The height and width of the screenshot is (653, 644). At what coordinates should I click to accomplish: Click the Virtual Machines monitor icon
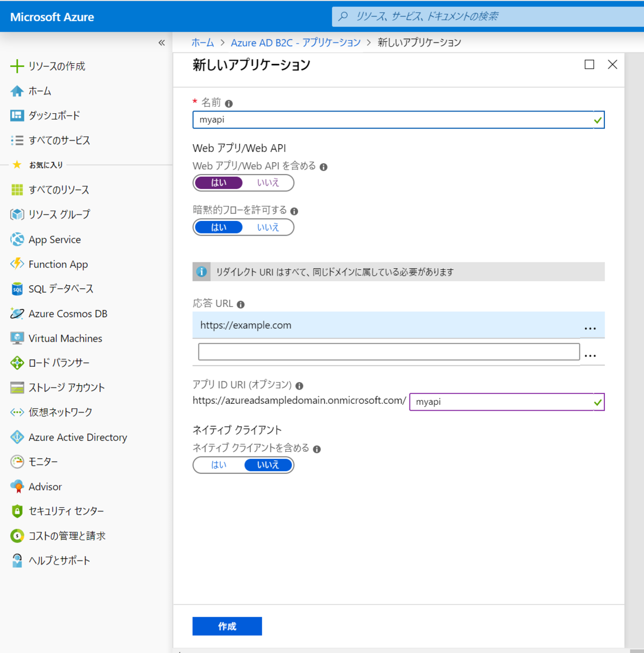click(17, 338)
